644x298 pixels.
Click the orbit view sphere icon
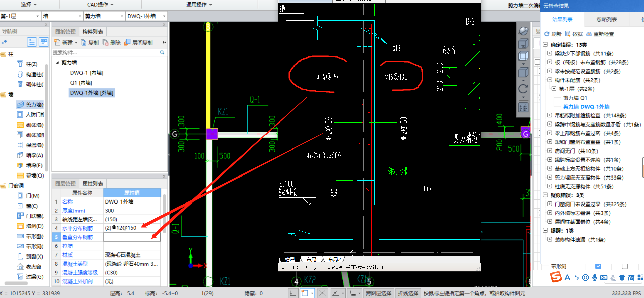[523, 31]
